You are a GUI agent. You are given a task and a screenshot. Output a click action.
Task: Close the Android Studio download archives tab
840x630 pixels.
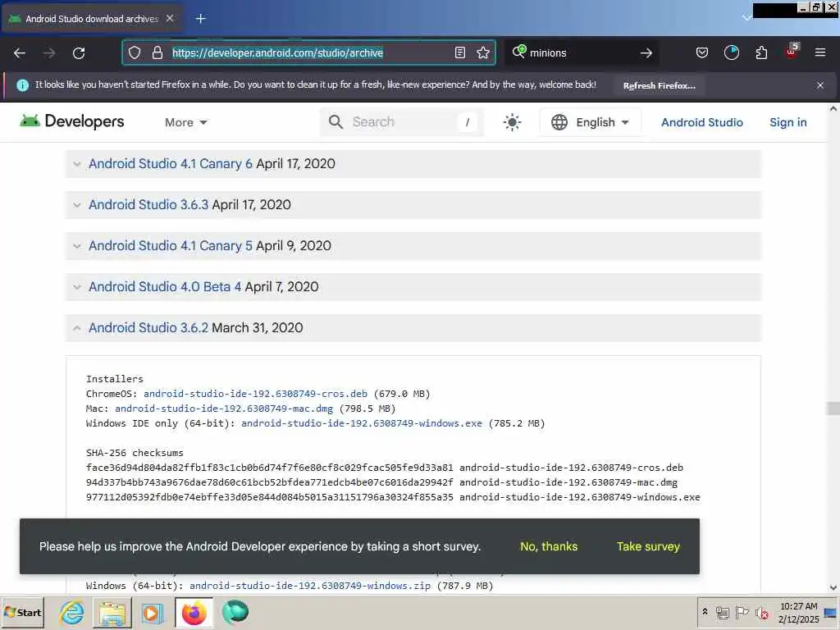(170, 18)
